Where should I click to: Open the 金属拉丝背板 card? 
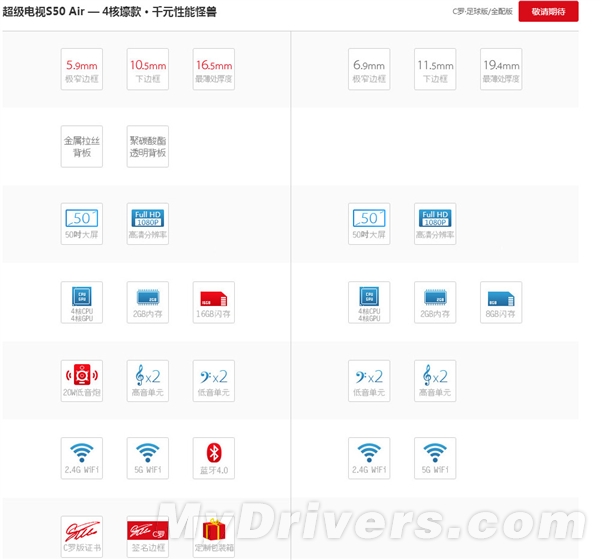tap(82, 146)
